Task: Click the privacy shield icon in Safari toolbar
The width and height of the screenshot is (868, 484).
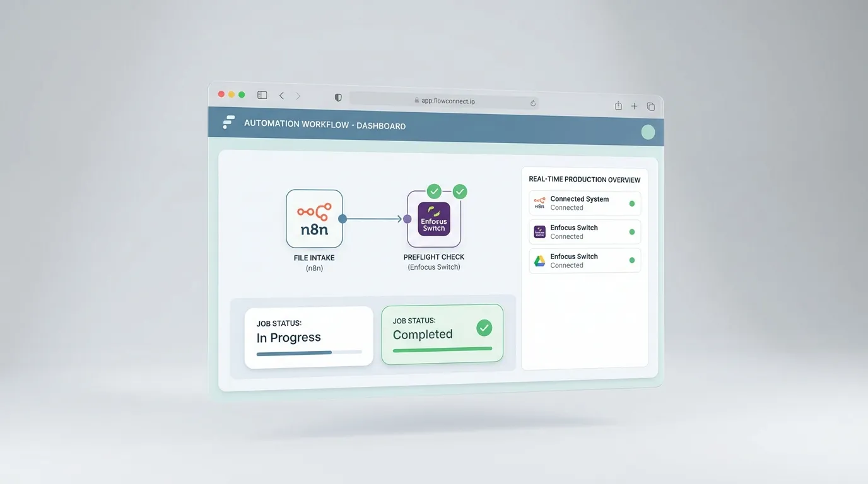Action: 338,97
